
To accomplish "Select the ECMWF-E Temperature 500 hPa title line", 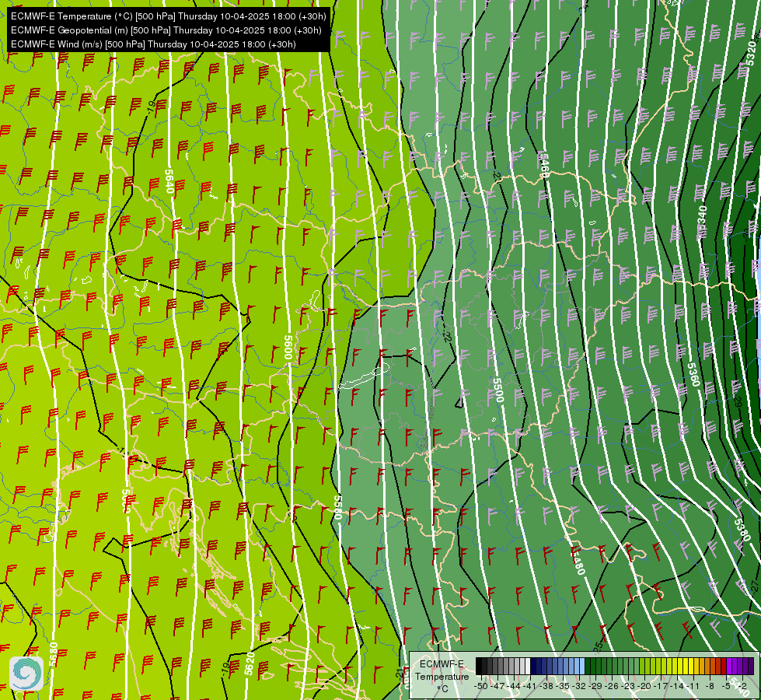I will (168, 16).
